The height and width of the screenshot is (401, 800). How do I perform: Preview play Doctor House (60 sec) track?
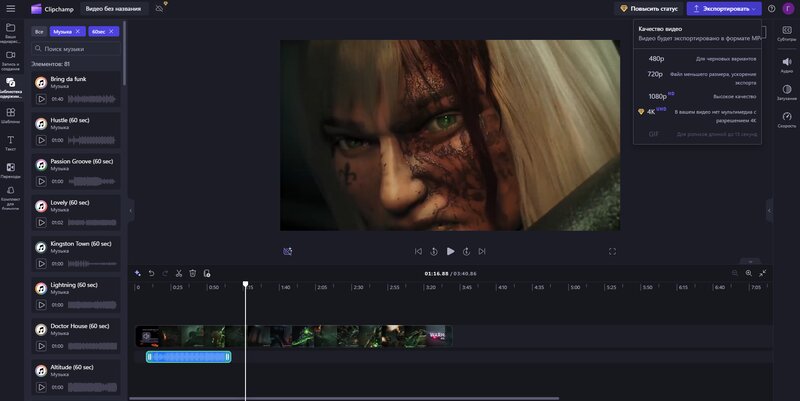41,346
